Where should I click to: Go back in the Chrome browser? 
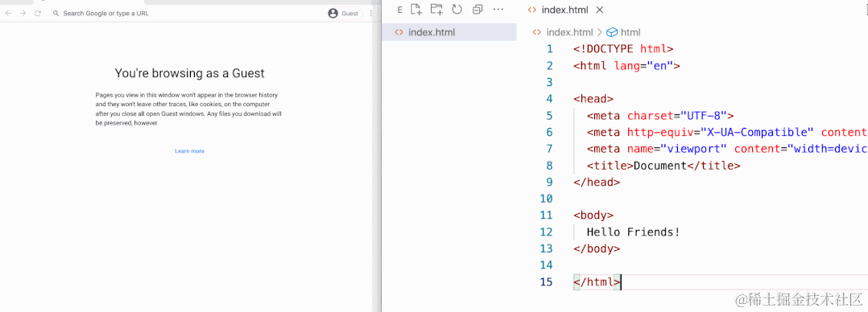click(8, 14)
